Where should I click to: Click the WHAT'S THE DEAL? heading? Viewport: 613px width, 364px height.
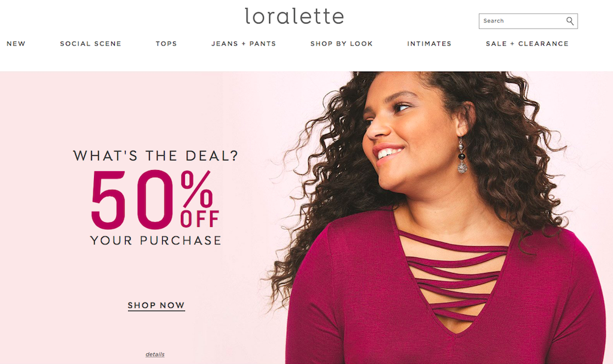point(156,156)
